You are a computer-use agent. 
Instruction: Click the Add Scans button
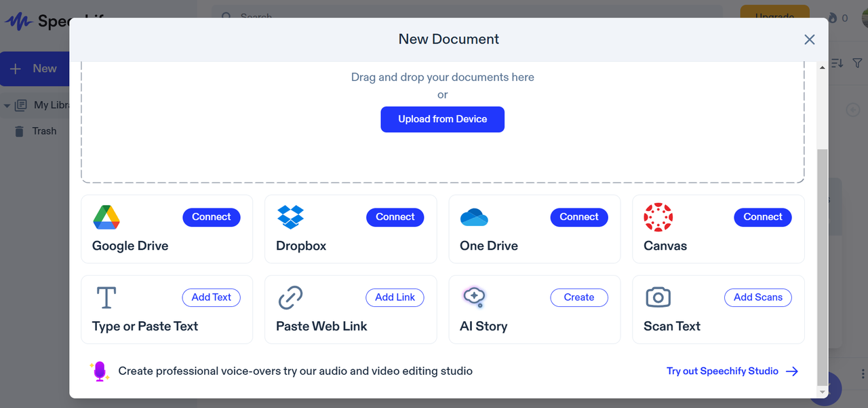click(758, 297)
